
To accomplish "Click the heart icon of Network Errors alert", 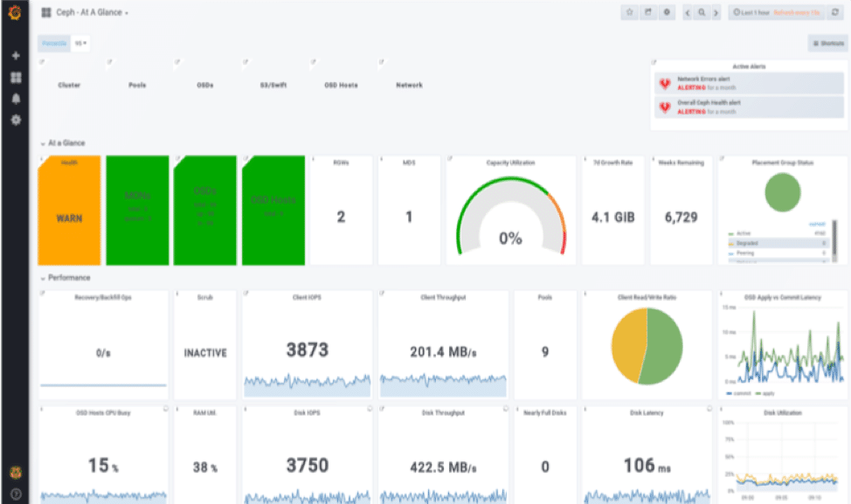I will (x=665, y=83).
